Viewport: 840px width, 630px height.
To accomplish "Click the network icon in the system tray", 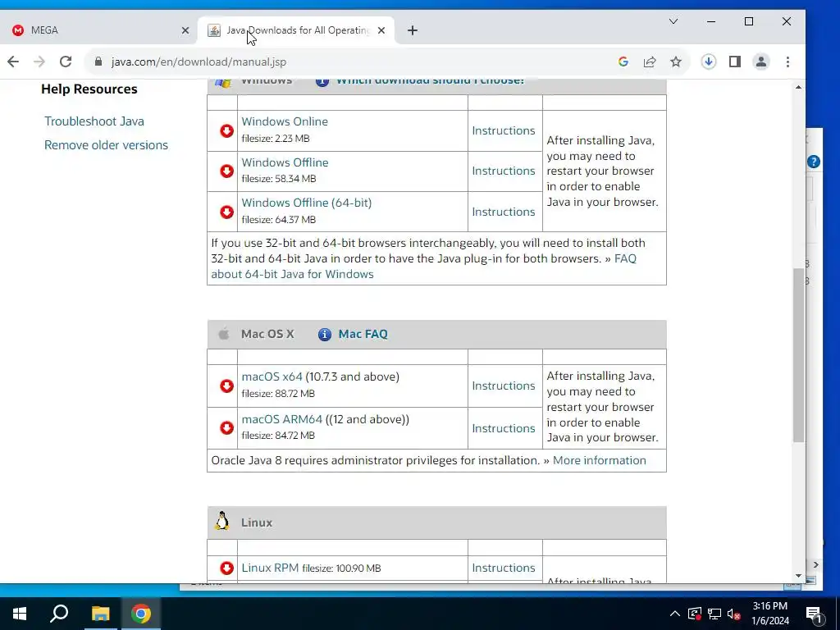I will pos(714,614).
